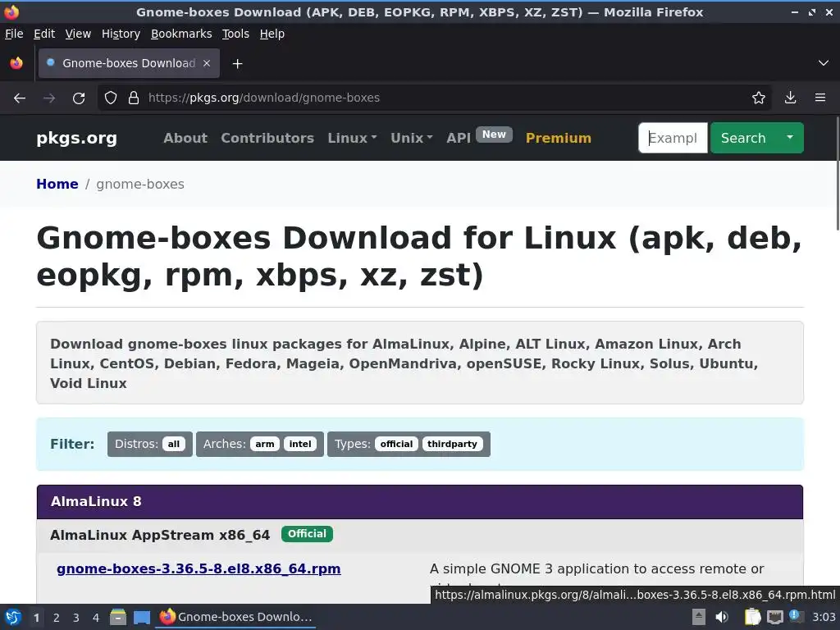Screen dimensions: 840x630
Task: Bookmark this page with the star
Action: point(758,98)
